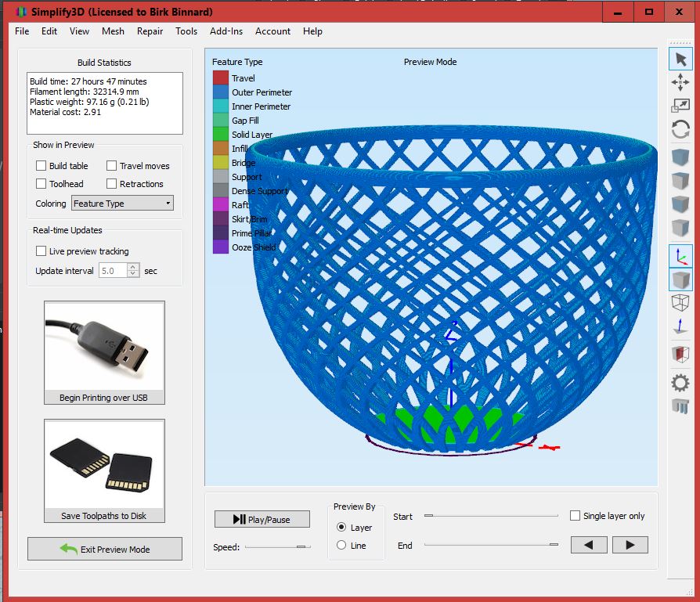Click the 'Inner Perimeter' legend label

point(261,106)
